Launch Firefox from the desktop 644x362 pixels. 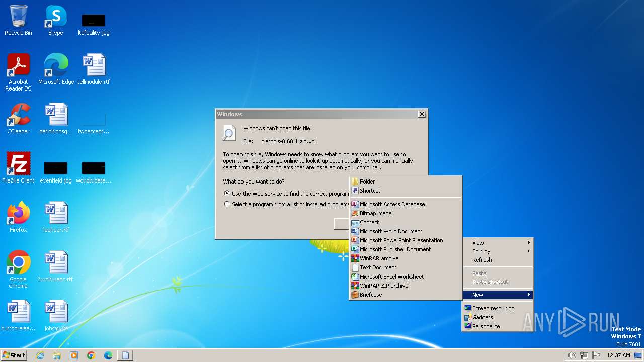18,217
